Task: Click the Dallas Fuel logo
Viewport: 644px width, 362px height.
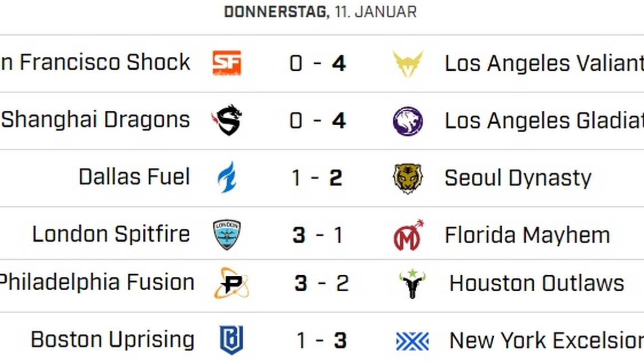Action: click(227, 178)
